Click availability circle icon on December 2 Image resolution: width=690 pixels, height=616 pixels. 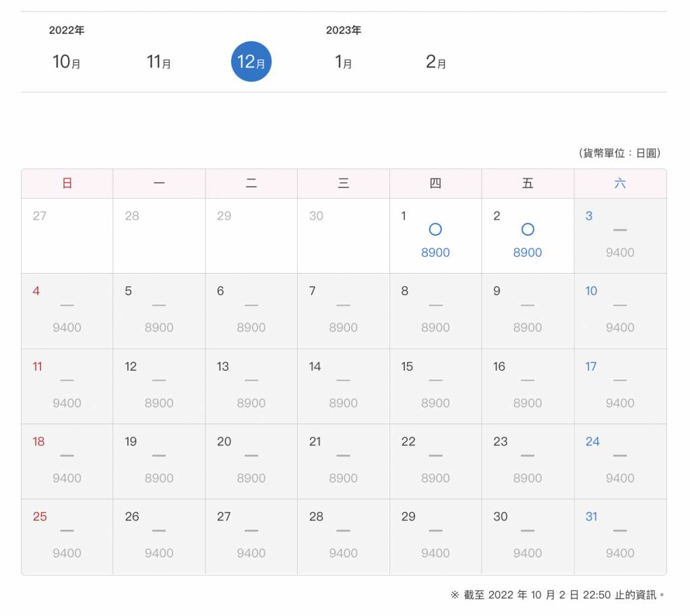coord(528,230)
